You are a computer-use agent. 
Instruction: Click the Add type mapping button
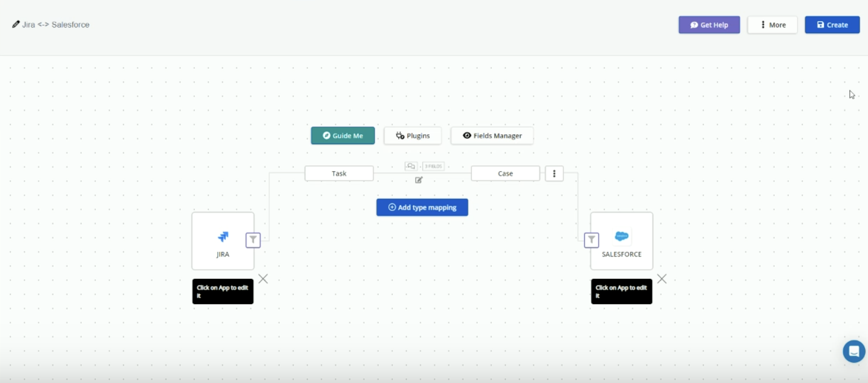[422, 207]
